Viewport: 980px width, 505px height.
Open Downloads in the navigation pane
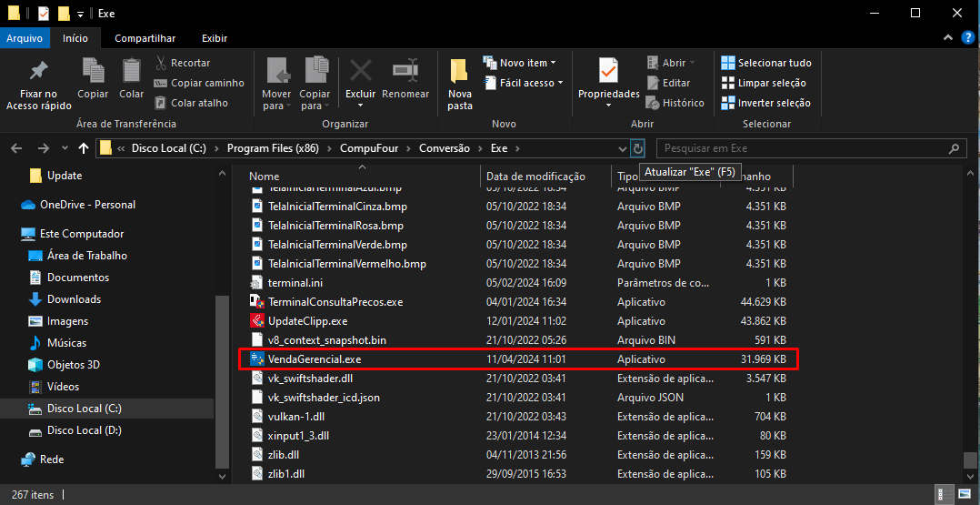(x=74, y=299)
